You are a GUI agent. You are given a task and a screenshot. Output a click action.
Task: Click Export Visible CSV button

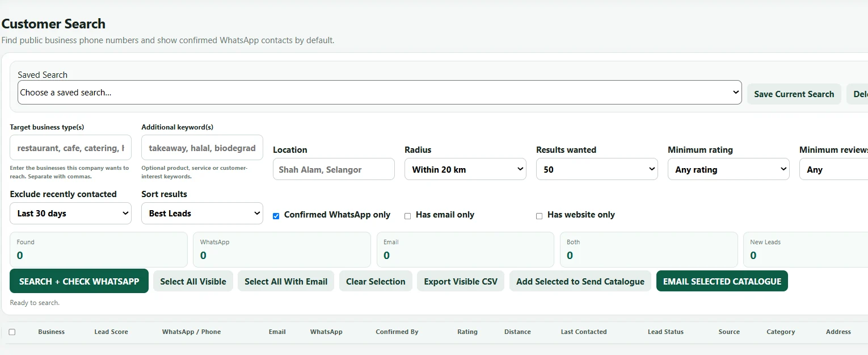click(461, 281)
